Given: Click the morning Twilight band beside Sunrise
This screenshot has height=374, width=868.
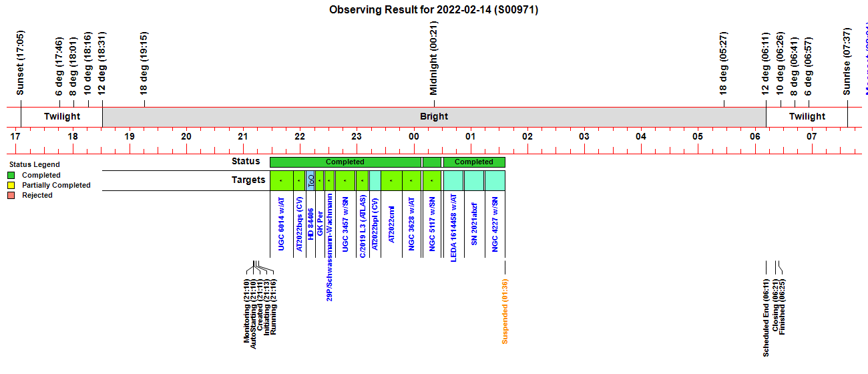Looking at the screenshot, I should pyautogui.click(x=807, y=117).
